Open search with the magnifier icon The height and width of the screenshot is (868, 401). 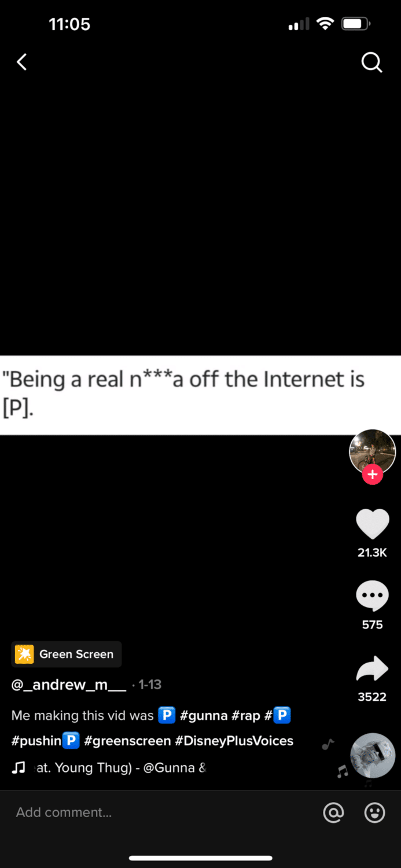click(x=372, y=62)
